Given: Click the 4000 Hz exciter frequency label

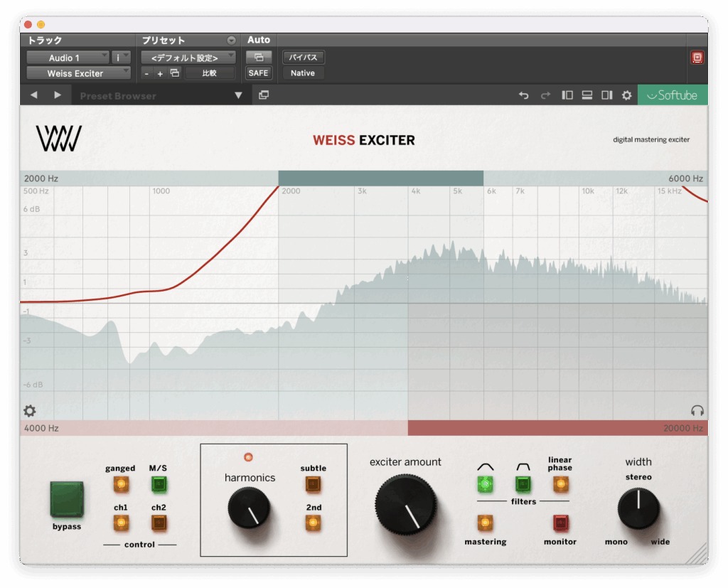Looking at the screenshot, I should [x=41, y=428].
